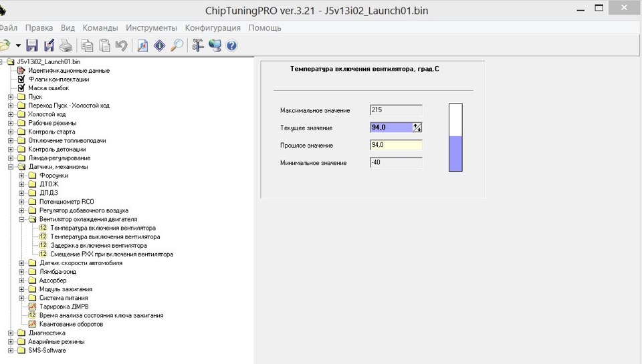This screenshot has width=642, height=364.
Task: Open the Помощь menu
Action: (x=265, y=28)
